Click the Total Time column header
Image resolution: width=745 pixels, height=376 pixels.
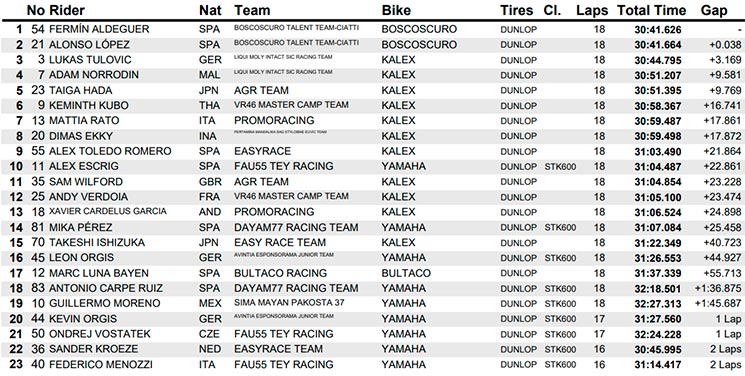click(651, 10)
